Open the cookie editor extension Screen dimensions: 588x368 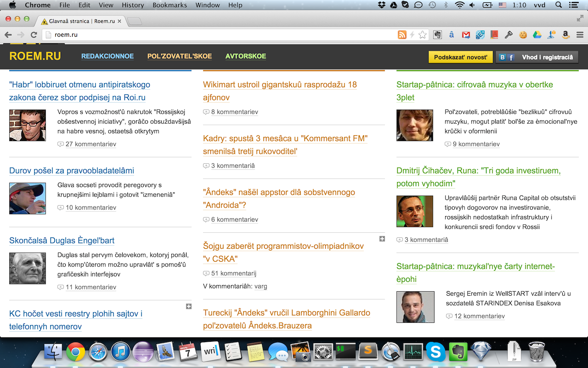tap(523, 34)
